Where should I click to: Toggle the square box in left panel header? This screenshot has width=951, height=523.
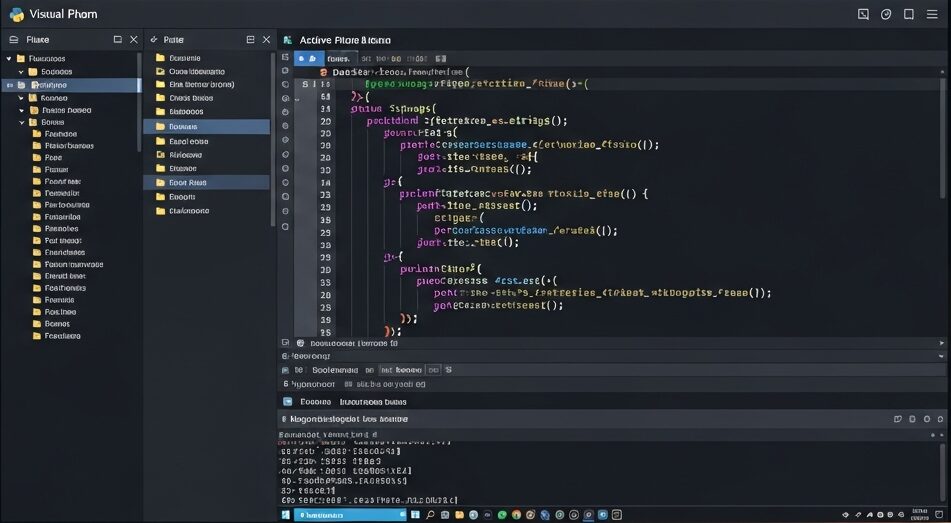(117, 40)
